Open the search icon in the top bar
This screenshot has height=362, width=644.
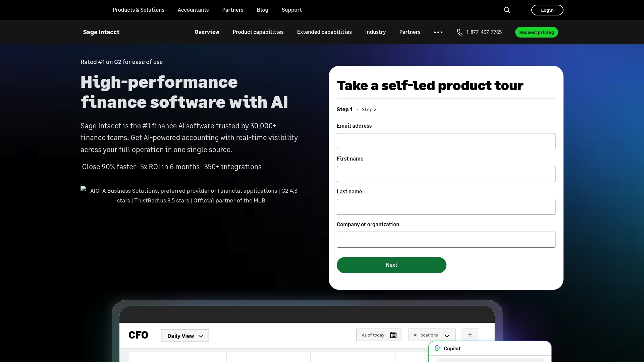(x=507, y=10)
